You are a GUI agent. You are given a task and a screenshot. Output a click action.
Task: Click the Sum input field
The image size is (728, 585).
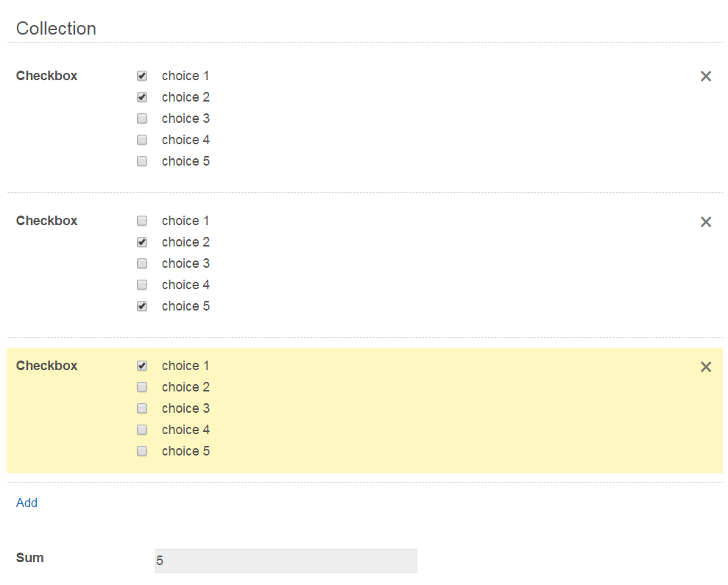(x=286, y=561)
